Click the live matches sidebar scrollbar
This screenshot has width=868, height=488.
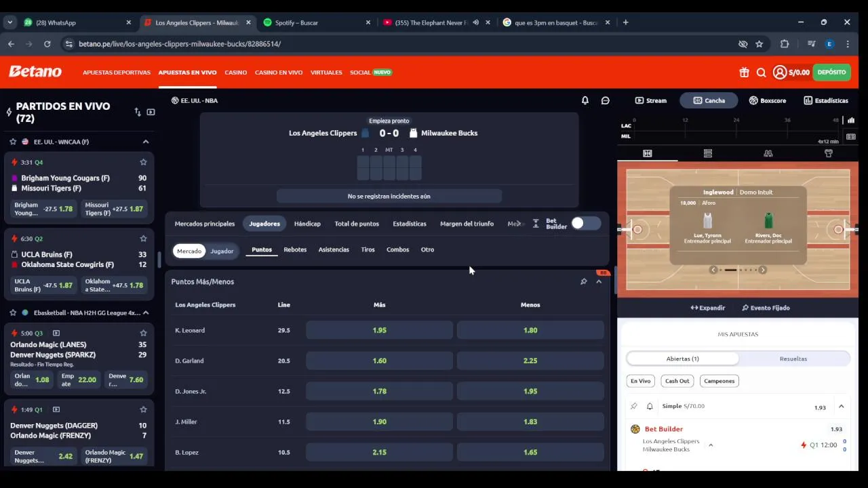click(x=159, y=260)
